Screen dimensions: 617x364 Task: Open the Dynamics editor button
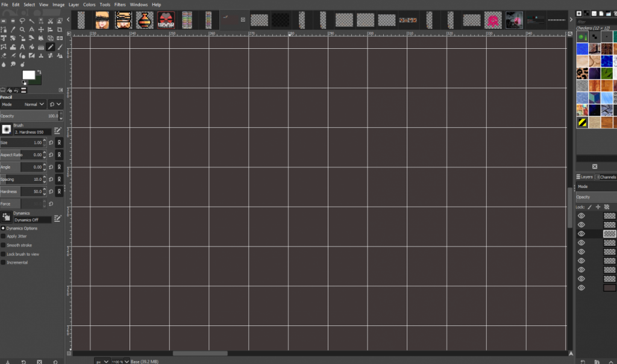click(57, 218)
